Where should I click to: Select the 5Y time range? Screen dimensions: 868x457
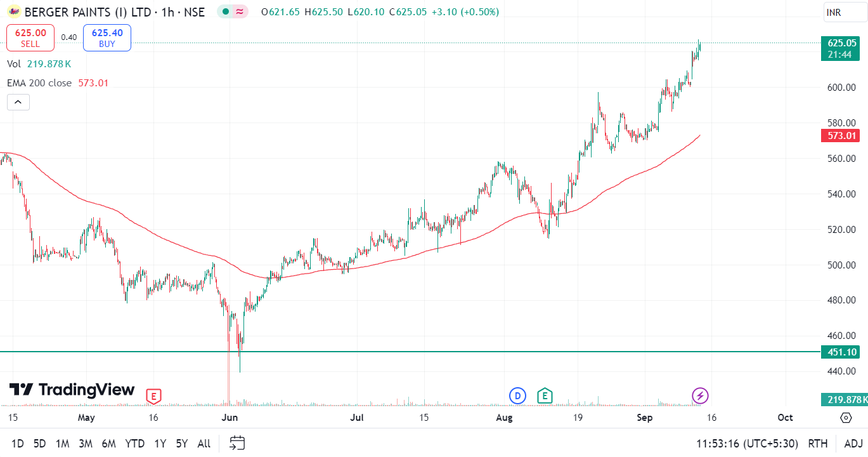[x=182, y=444]
